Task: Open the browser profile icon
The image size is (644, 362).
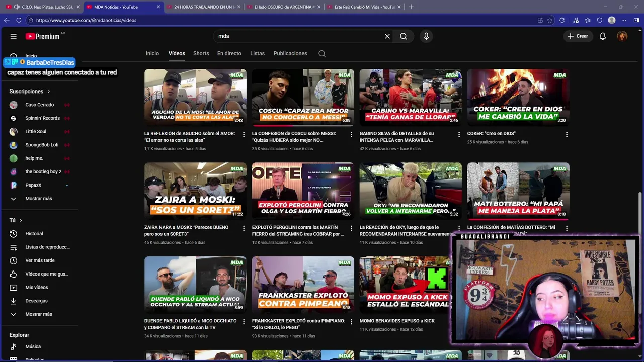Action: pyautogui.click(x=612, y=20)
